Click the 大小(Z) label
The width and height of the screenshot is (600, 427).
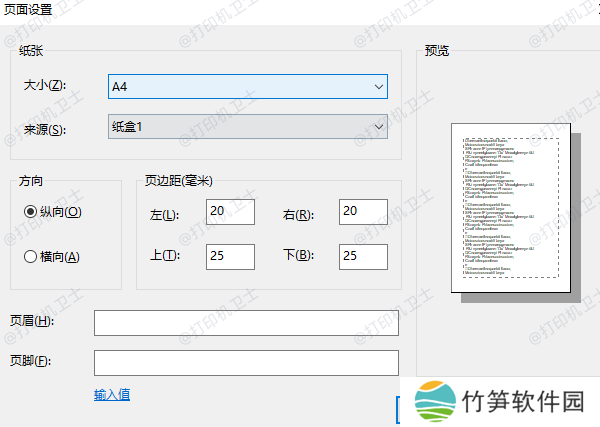pyautogui.click(x=44, y=87)
